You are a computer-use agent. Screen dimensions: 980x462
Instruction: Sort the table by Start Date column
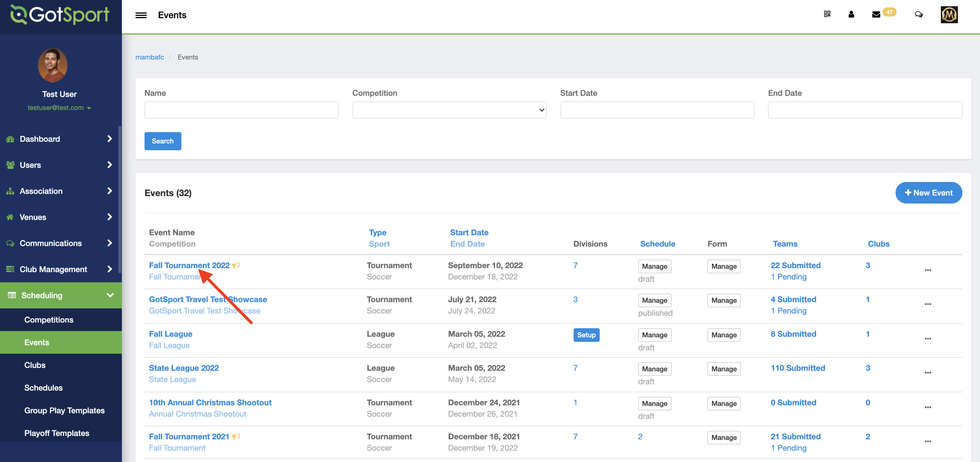point(469,232)
